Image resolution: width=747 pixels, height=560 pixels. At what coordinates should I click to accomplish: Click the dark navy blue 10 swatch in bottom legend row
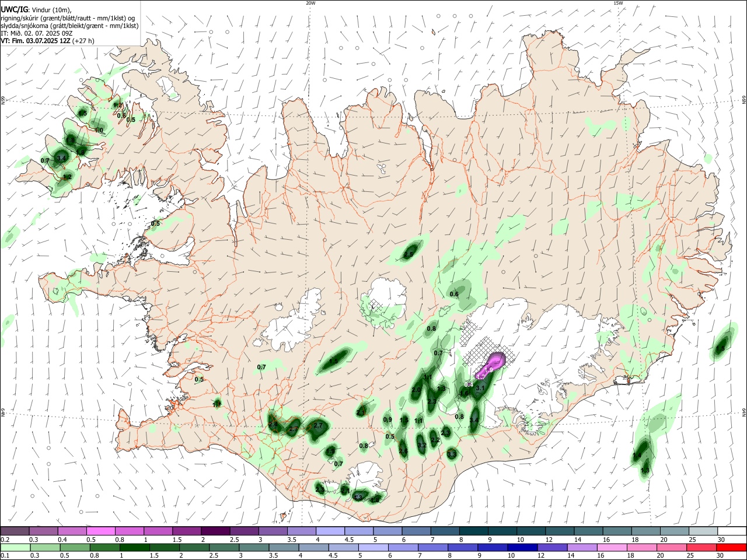pyautogui.click(x=522, y=548)
